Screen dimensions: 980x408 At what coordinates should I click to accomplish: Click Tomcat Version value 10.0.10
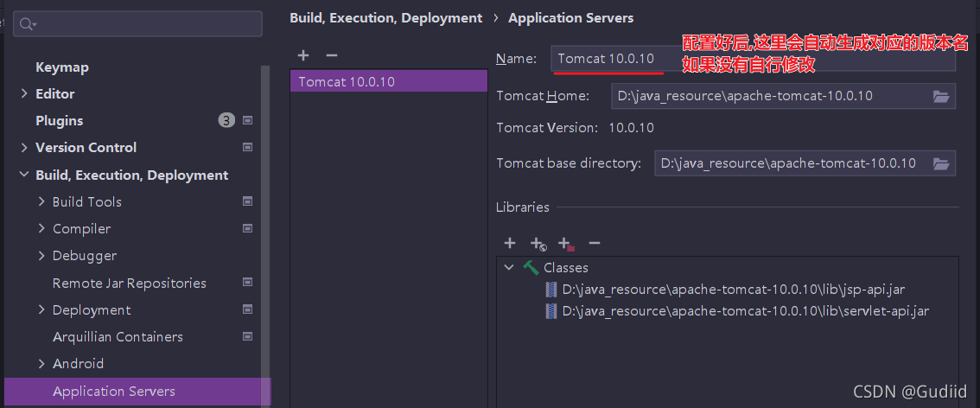click(631, 127)
